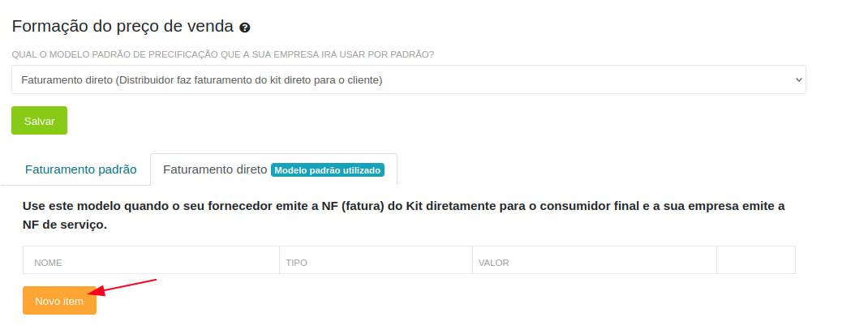This screenshot has width=868, height=330.
Task: Click the empty actions column header
Action: pos(755,260)
